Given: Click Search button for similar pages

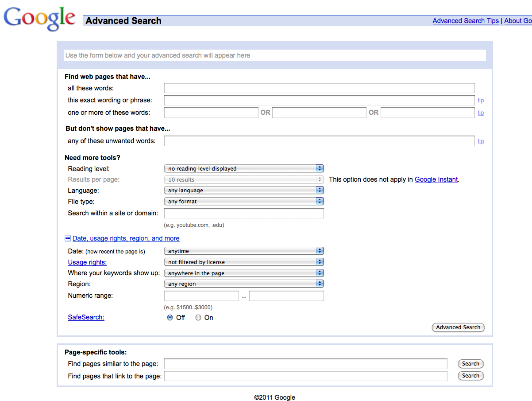Looking at the screenshot, I should 470,364.
